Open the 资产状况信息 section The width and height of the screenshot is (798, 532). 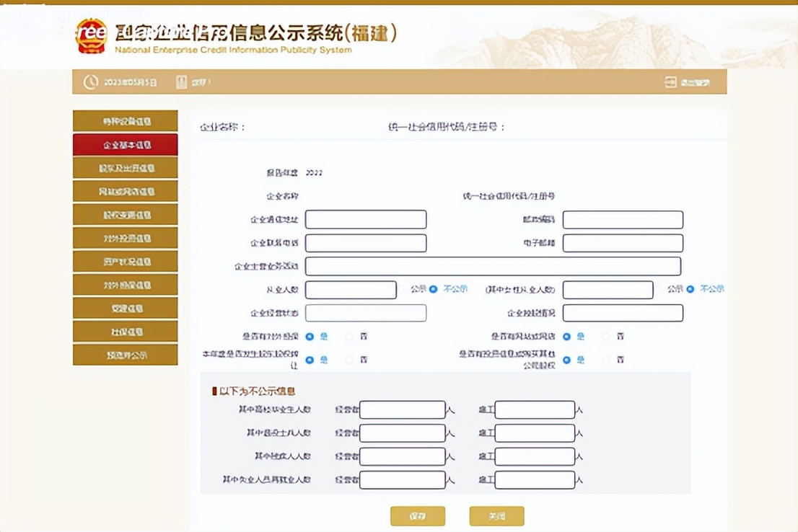click(124, 261)
